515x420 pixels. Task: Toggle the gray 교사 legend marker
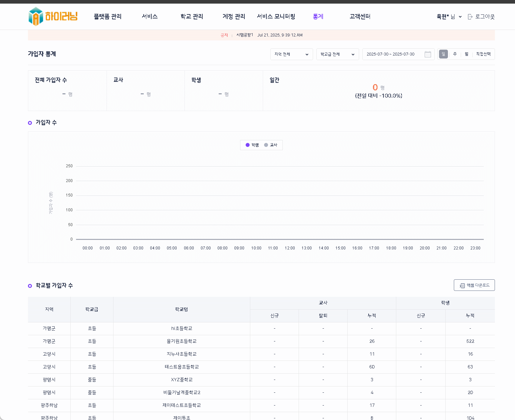[266, 145]
